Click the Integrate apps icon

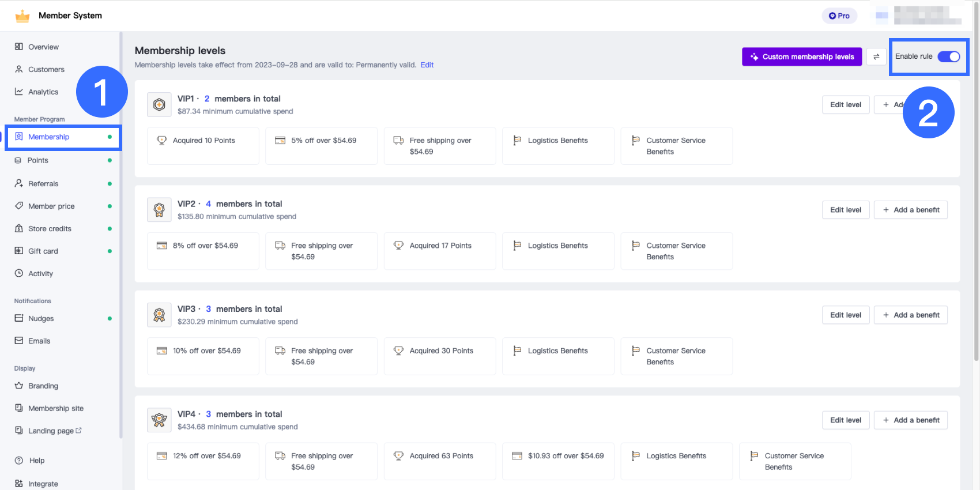point(19,484)
